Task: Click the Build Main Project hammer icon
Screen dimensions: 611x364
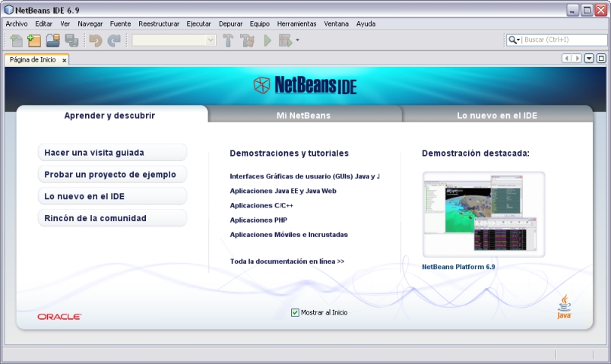Action: [228, 40]
